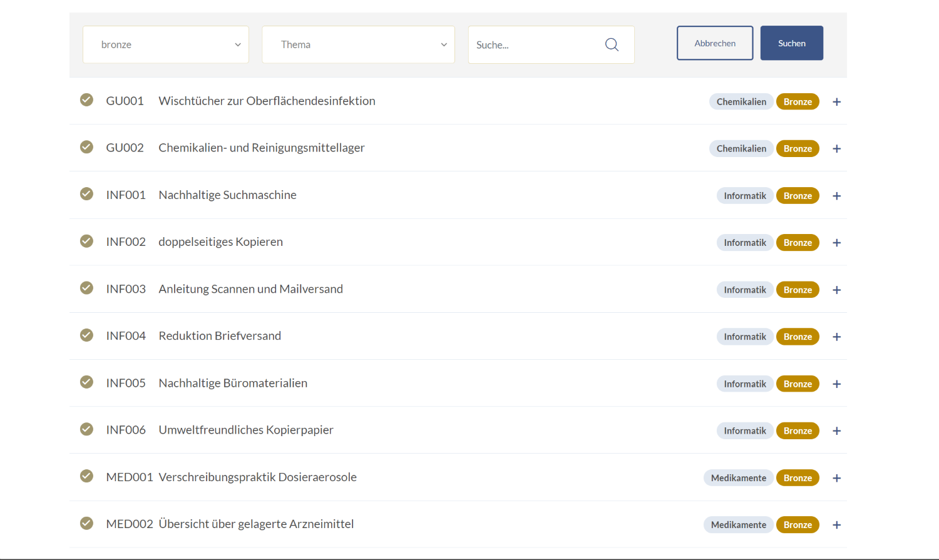Toggle the check circle for GU002
The width and height of the screenshot is (939, 560).
point(86,147)
